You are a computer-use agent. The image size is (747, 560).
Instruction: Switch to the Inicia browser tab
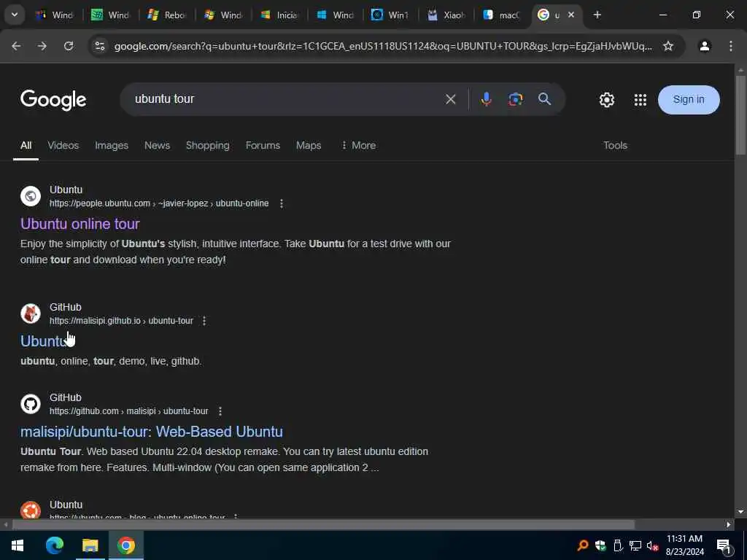pyautogui.click(x=279, y=15)
